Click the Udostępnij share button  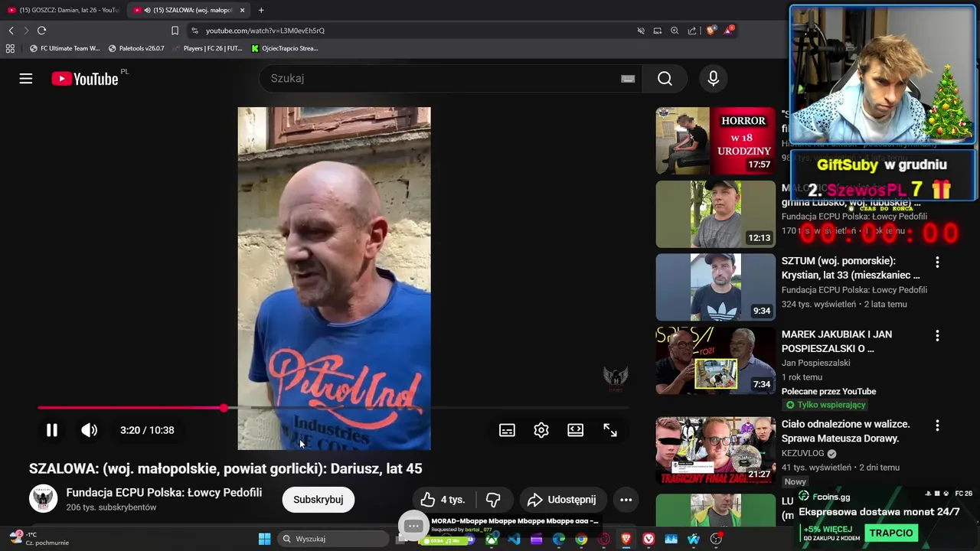pyautogui.click(x=563, y=500)
